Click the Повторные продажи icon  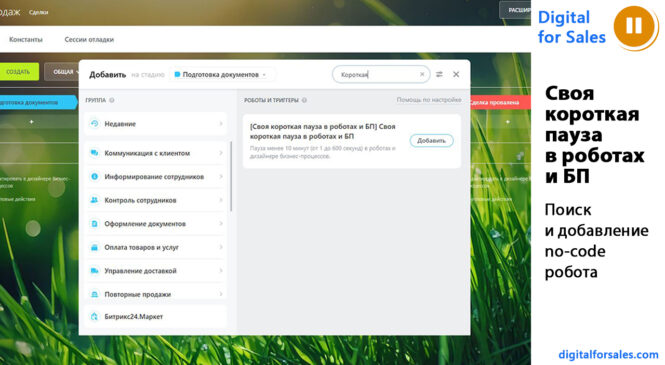94,294
